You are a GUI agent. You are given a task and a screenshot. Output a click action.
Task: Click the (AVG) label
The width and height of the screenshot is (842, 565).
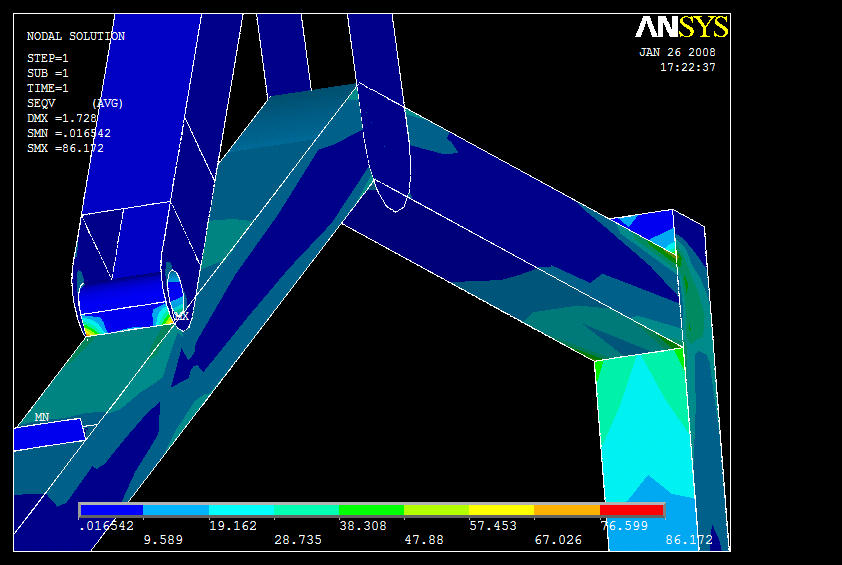107,103
